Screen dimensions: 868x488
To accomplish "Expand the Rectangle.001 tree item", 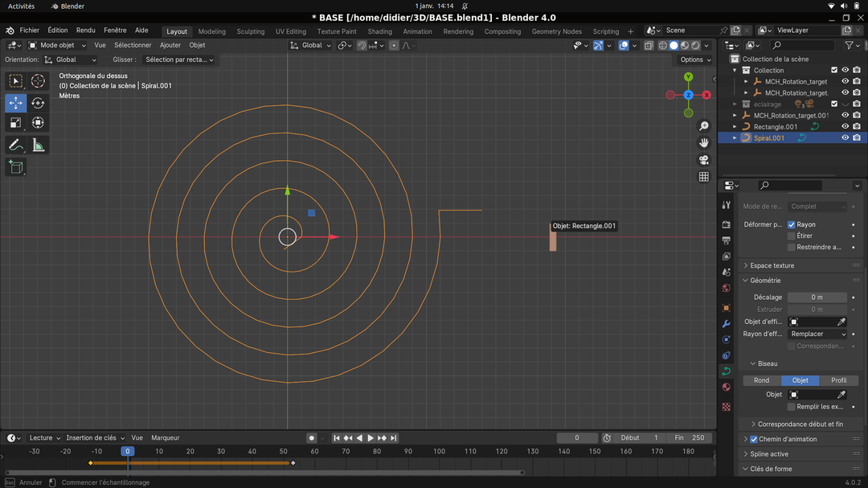I will click(x=735, y=126).
